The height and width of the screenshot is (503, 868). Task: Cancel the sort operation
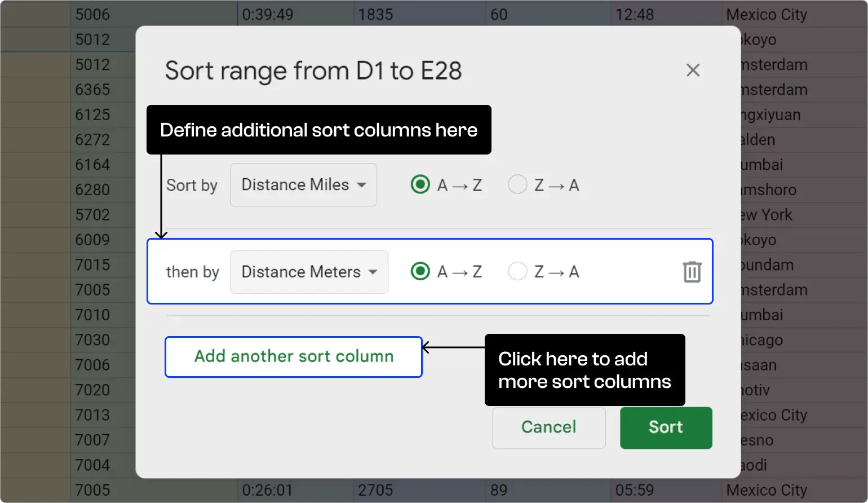(x=548, y=427)
